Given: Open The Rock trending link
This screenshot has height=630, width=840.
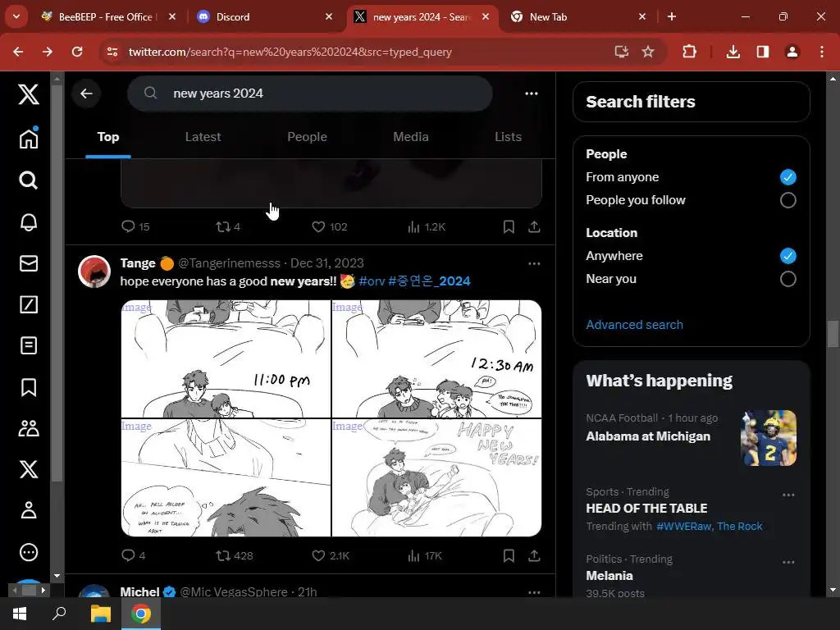Looking at the screenshot, I should pos(739,526).
